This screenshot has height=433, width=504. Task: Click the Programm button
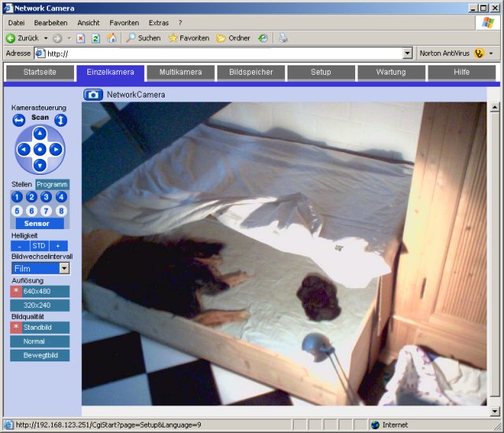52,184
